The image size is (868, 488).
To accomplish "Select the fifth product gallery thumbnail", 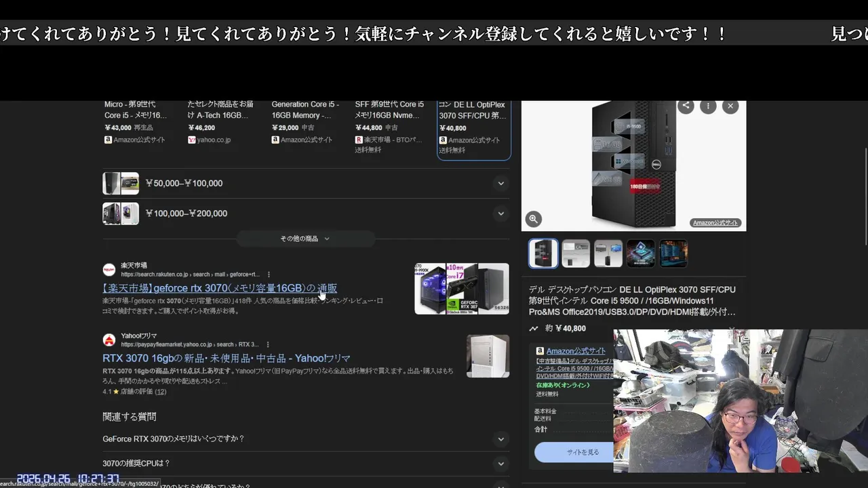I will click(x=673, y=253).
